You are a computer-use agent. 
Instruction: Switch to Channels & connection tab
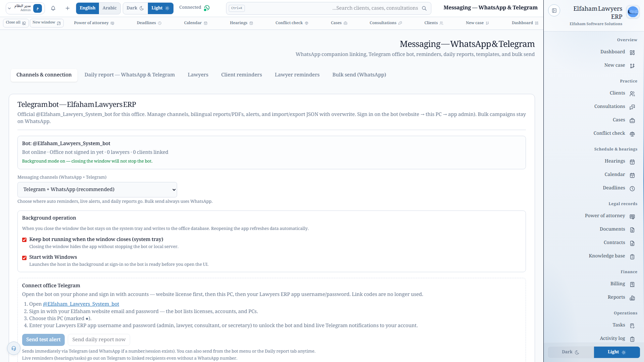(x=44, y=75)
